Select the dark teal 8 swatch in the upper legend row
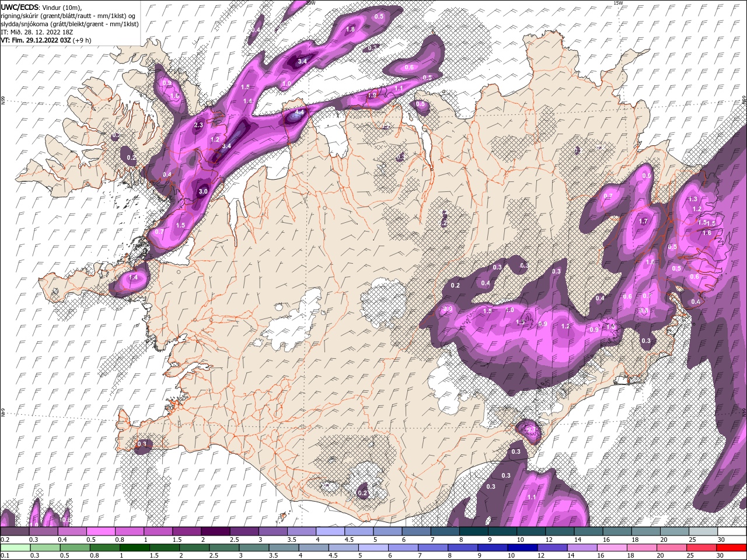This screenshot has height=560, width=747. tap(473, 531)
